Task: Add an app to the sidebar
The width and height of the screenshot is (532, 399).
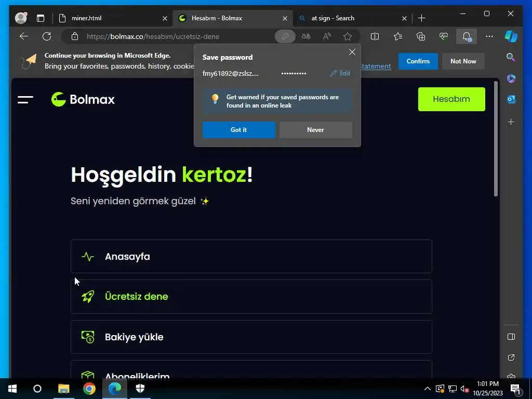Action: pyautogui.click(x=511, y=122)
